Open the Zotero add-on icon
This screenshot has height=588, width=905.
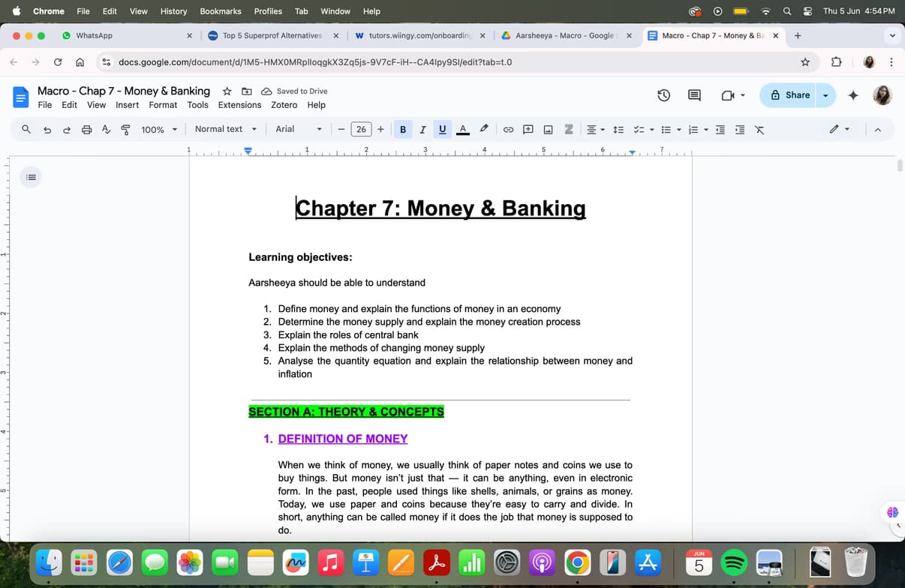569,129
